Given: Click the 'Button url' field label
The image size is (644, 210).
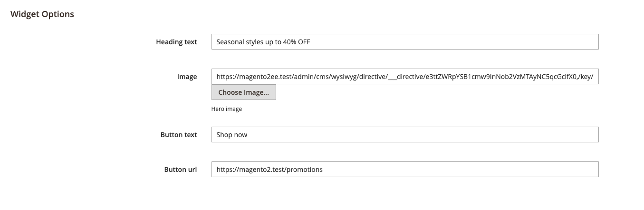Looking at the screenshot, I should 181,170.
